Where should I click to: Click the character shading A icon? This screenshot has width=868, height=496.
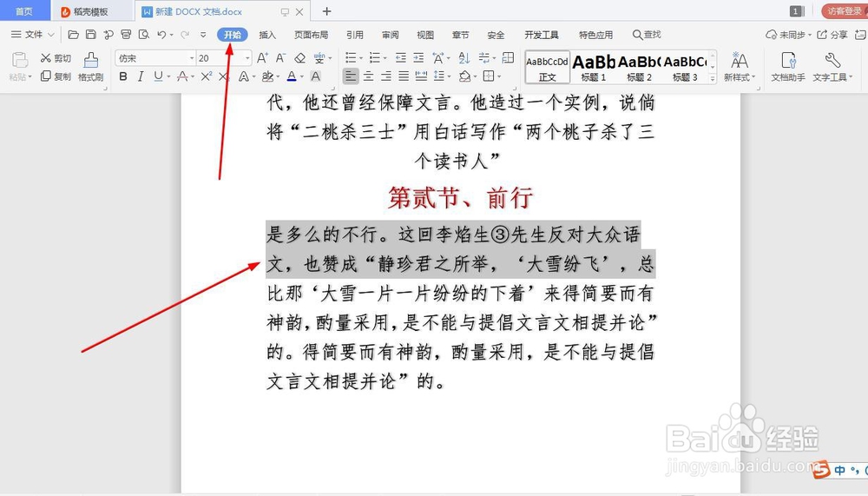coord(316,76)
